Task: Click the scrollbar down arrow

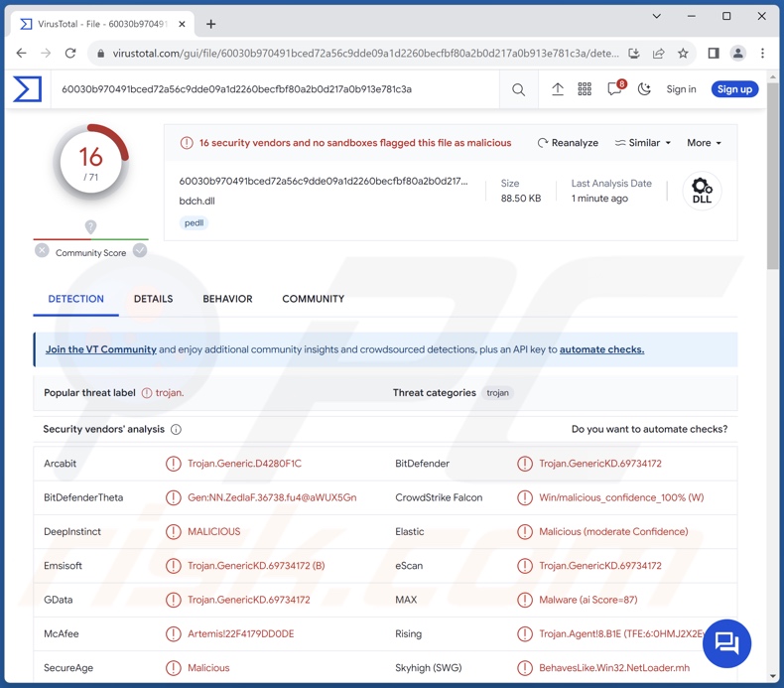Action: coord(773,676)
